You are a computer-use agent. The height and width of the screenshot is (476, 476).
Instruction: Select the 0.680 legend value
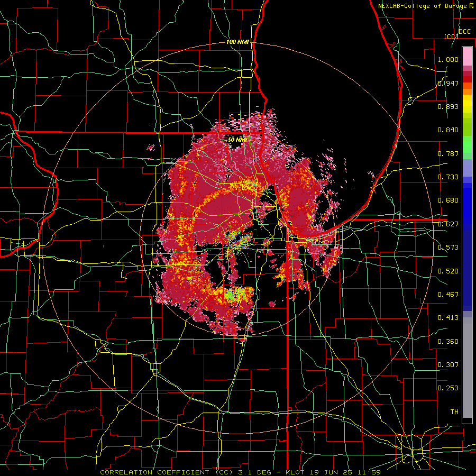(448, 200)
